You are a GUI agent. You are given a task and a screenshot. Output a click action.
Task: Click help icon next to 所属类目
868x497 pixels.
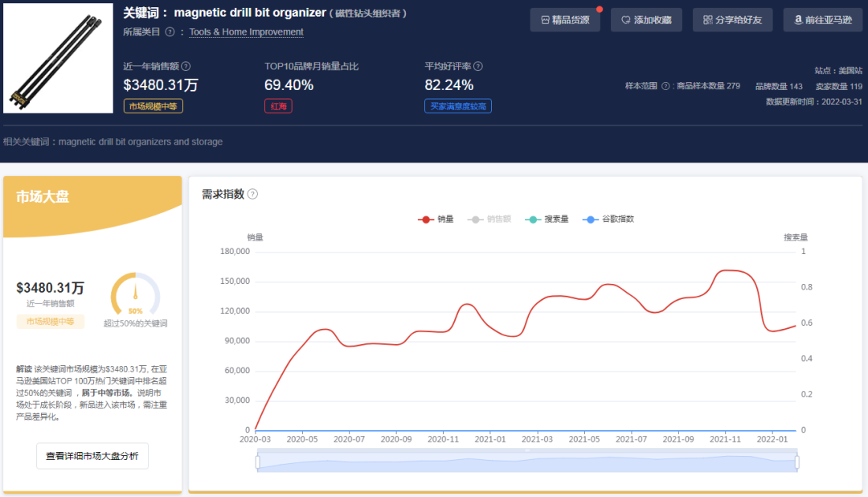(x=170, y=32)
